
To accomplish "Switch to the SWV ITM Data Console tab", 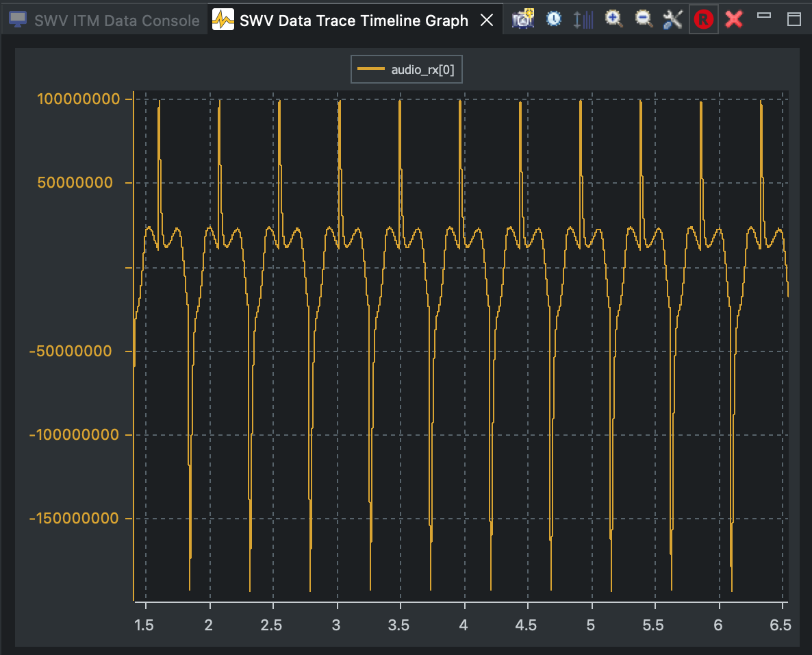I will pos(103,20).
